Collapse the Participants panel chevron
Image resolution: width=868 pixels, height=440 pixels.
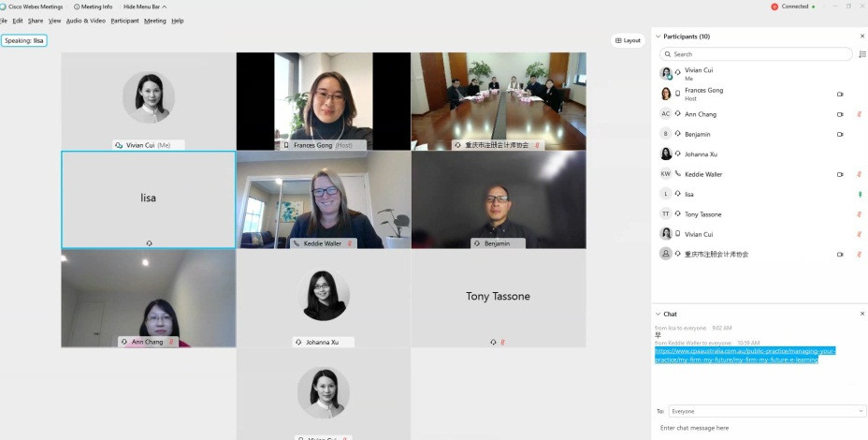(658, 37)
